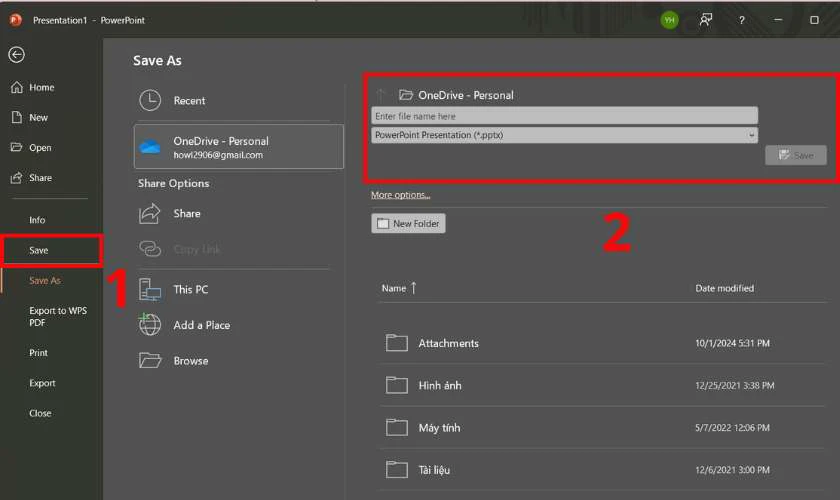
Task: Click Save in the left sidebar
Action: [x=39, y=250]
